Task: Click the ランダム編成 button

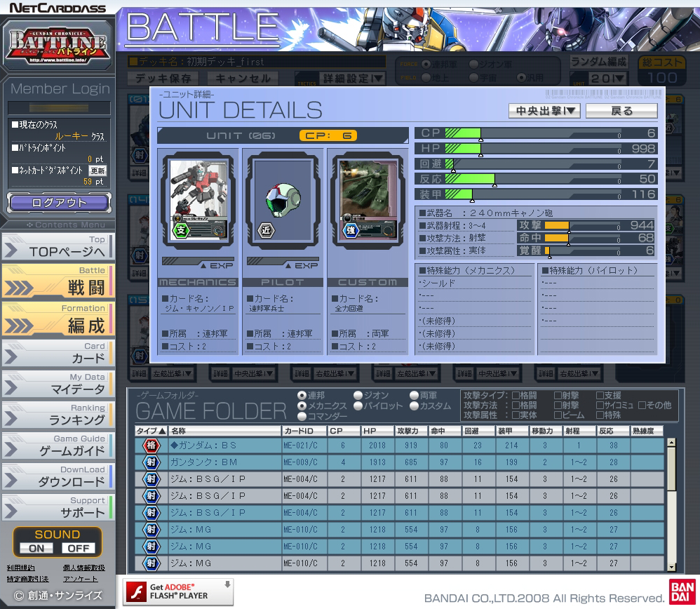Action: point(599,62)
